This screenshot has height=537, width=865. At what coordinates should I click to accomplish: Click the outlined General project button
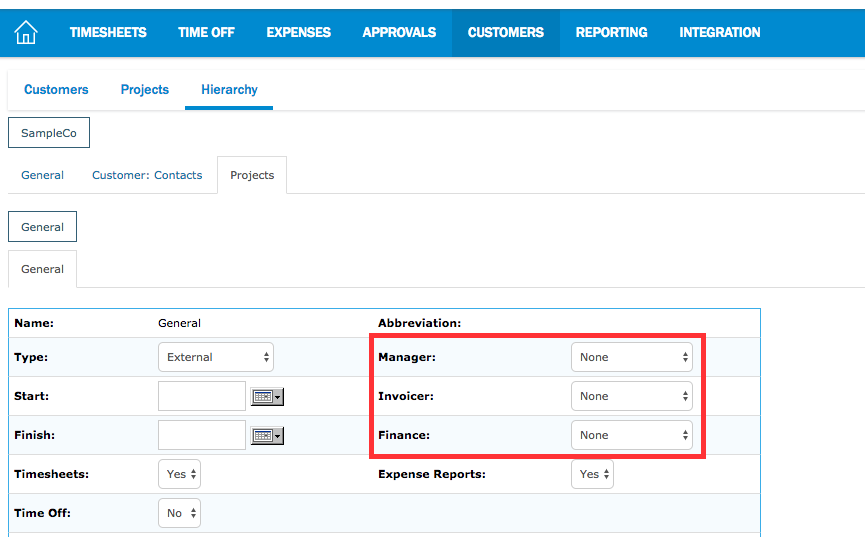[x=42, y=226]
